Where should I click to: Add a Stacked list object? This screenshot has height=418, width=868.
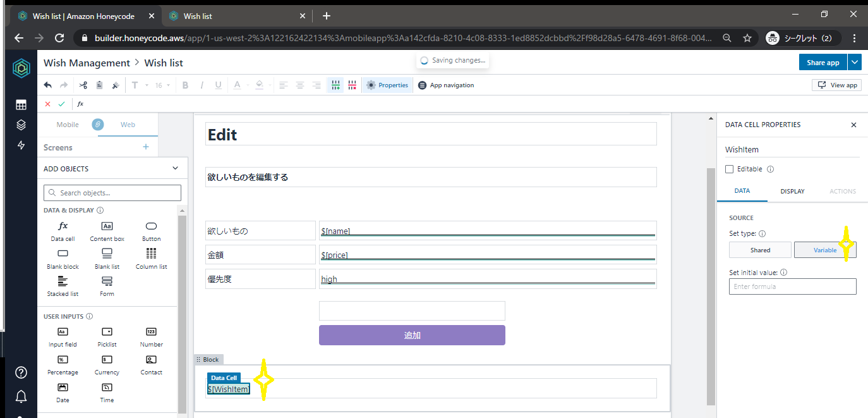point(63,286)
